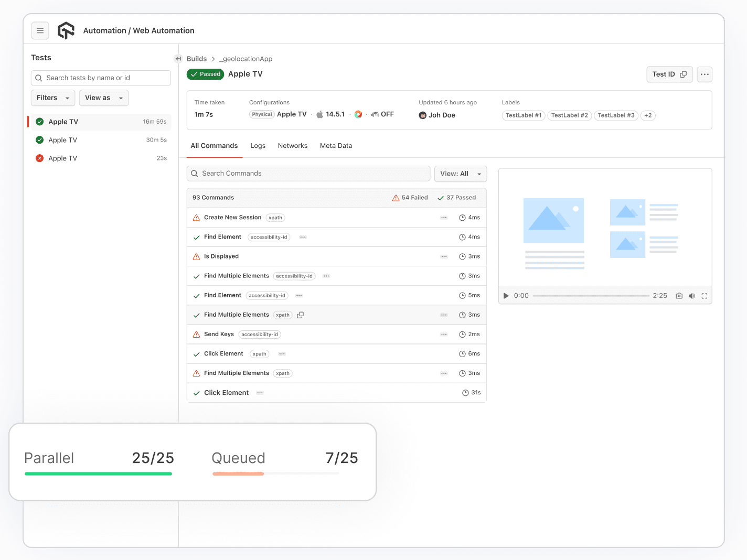Click the Search Commands input field

tap(308, 173)
